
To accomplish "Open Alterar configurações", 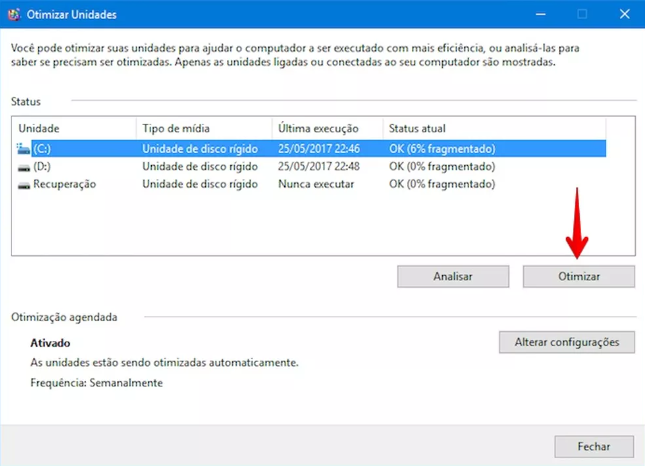I will [567, 342].
